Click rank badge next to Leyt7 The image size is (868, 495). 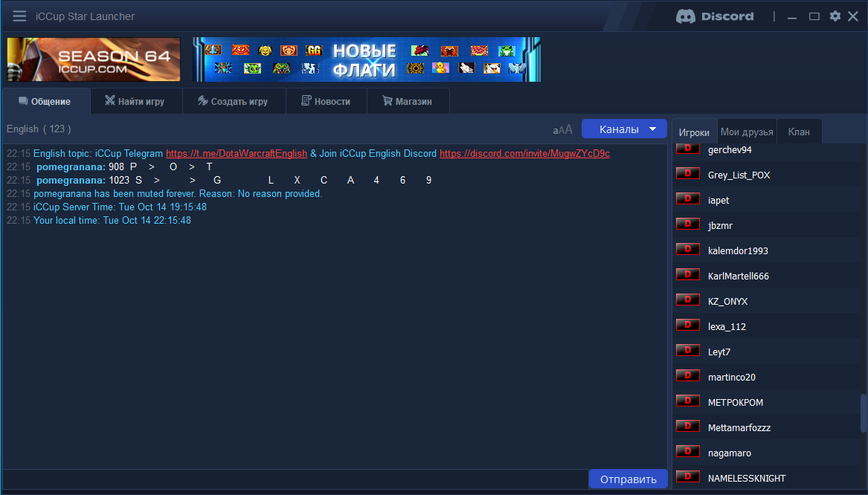point(688,350)
